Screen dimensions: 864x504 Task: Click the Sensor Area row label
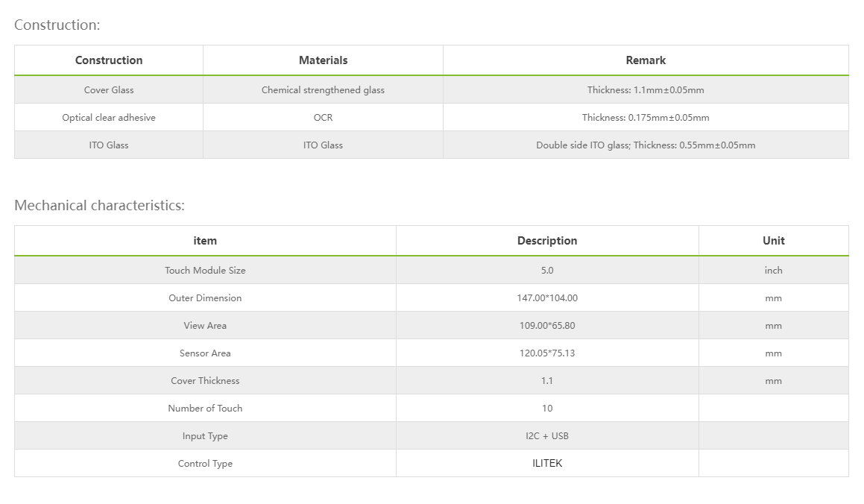(x=205, y=353)
